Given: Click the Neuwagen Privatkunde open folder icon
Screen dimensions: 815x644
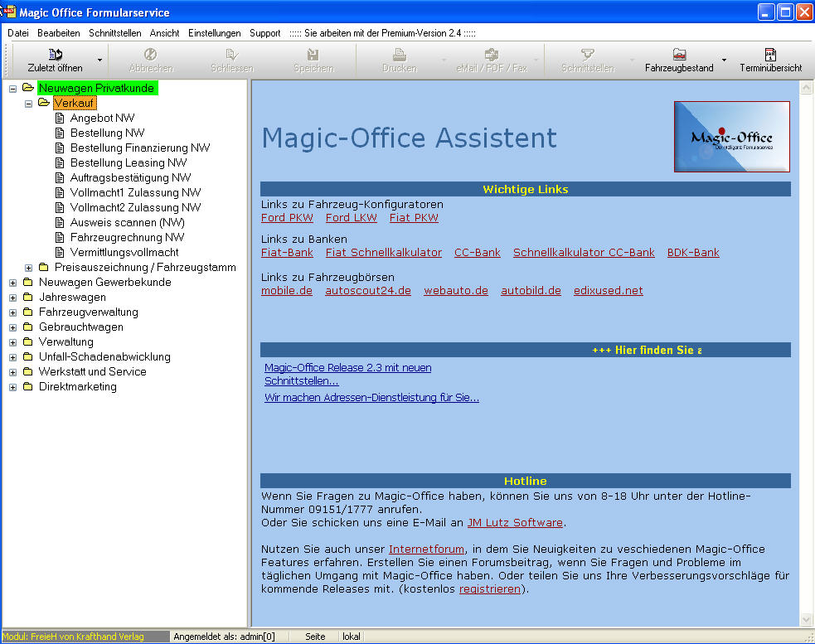Looking at the screenshot, I should tap(28, 88).
